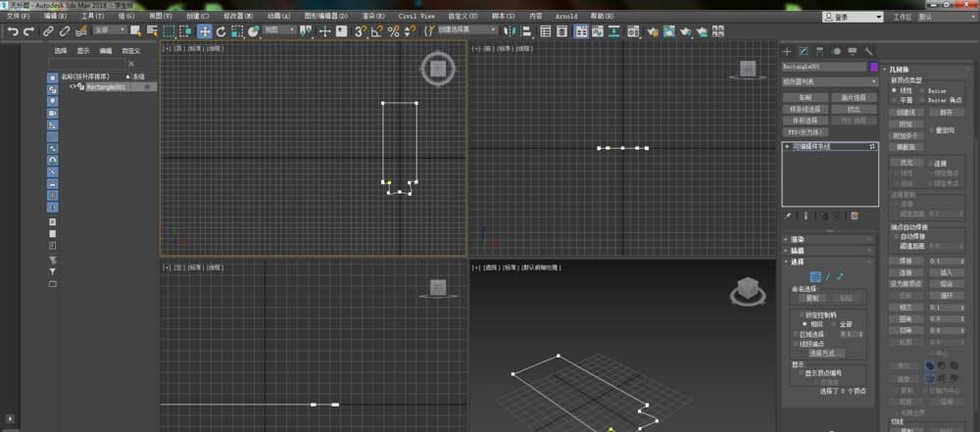Open the 文件(F) menu
980x432 pixels.
pos(18,16)
